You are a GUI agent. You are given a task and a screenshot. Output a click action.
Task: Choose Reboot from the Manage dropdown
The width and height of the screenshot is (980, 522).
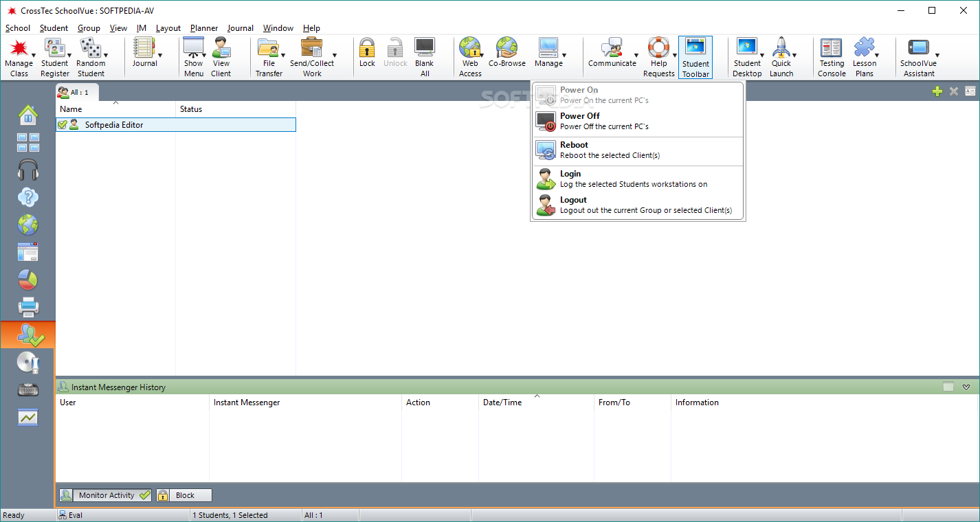coord(638,150)
